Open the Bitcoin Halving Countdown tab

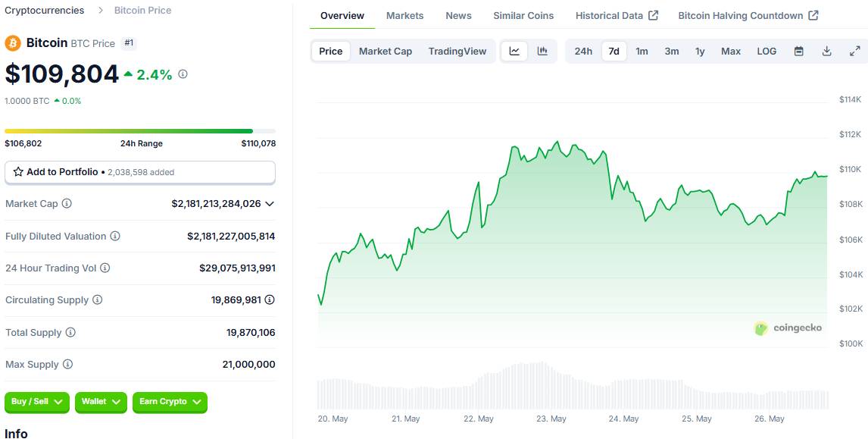(748, 15)
